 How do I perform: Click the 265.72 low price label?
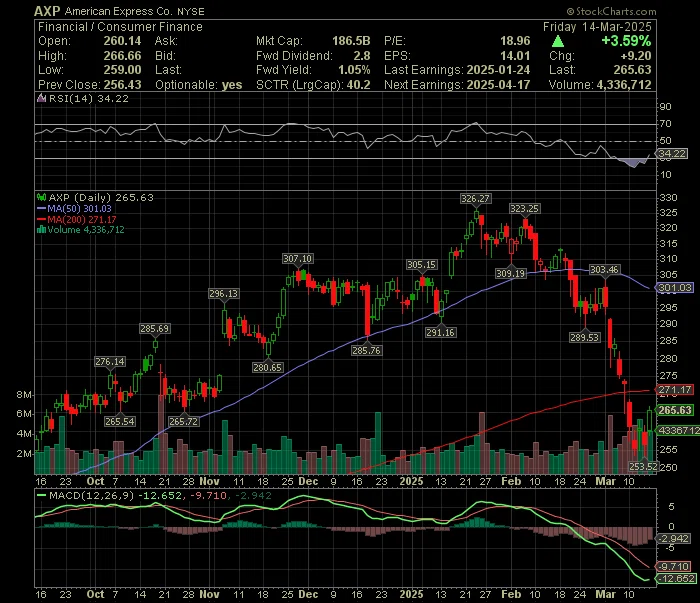tap(183, 421)
